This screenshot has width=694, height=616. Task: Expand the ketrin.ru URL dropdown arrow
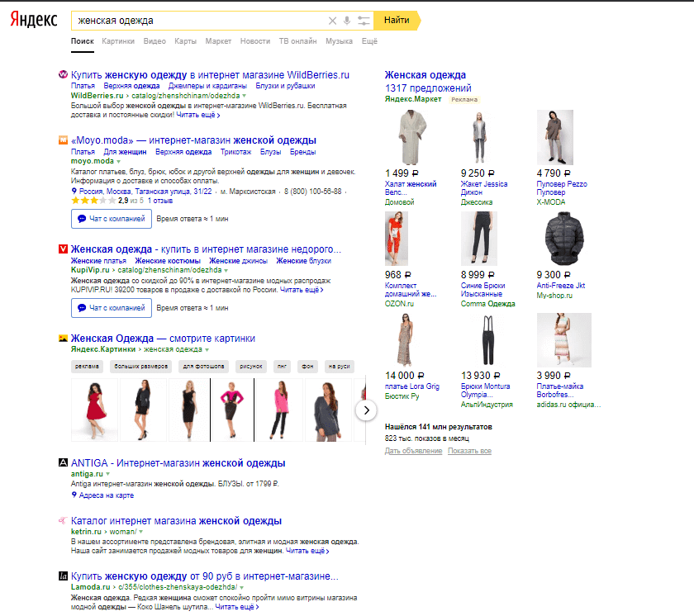click(140, 532)
